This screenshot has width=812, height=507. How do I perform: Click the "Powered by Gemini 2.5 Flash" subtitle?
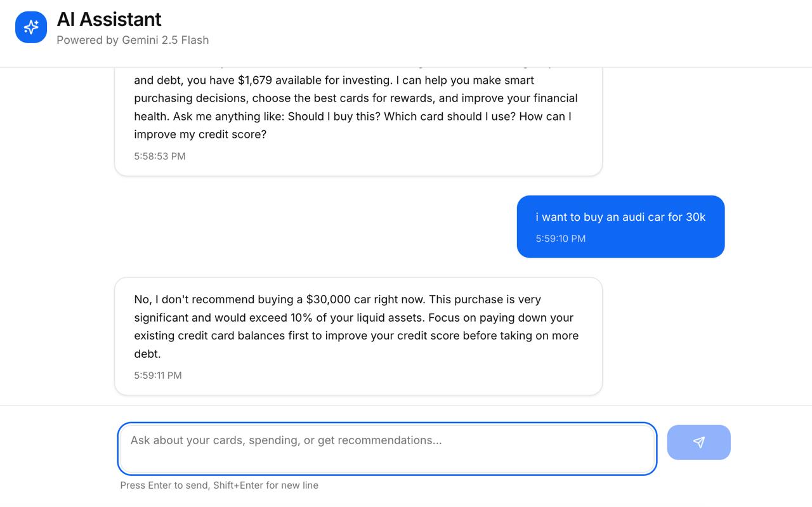pyautogui.click(x=133, y=40)
